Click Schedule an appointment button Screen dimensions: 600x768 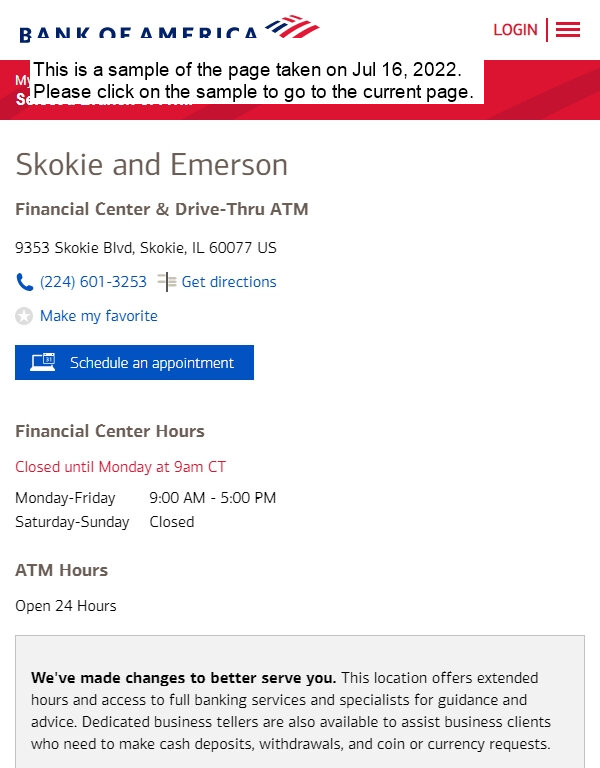[134, 362]
